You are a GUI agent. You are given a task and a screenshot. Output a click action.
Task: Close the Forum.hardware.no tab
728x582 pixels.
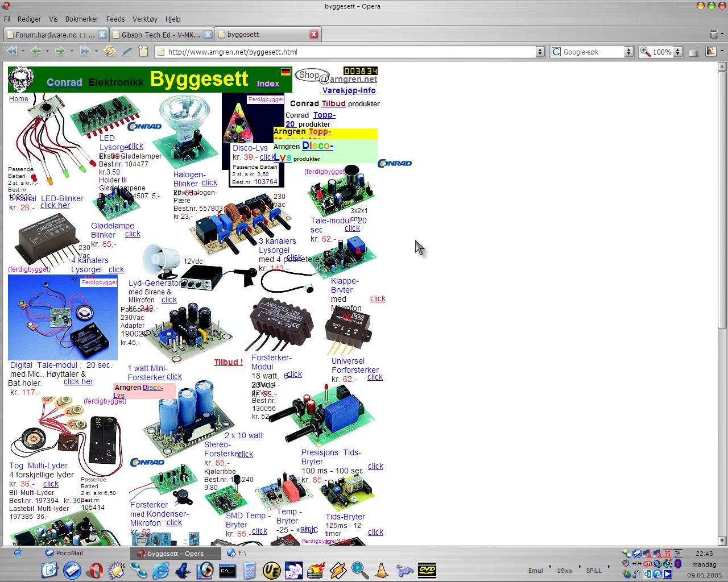click(102, 34)
